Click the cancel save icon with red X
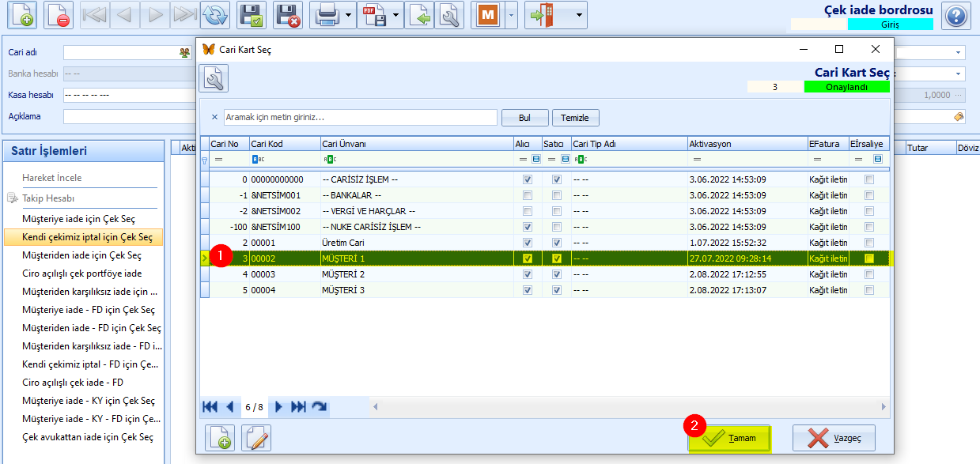This screenshot has height=464, width=980. coord(288,15)
